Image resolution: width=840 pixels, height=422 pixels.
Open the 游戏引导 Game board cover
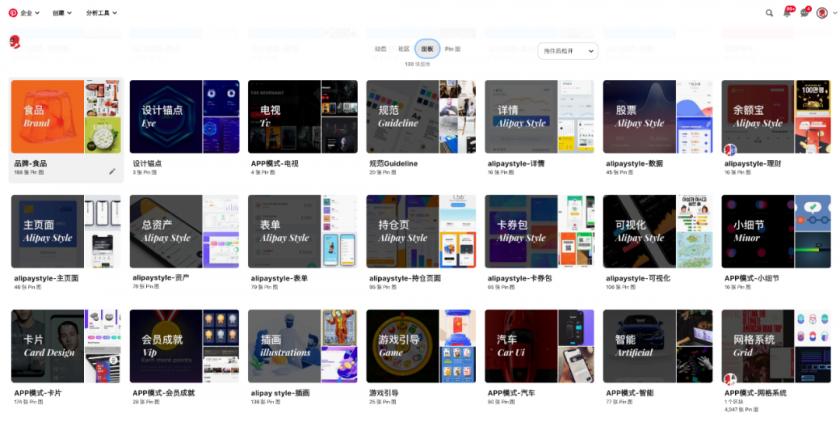point(421,346)
